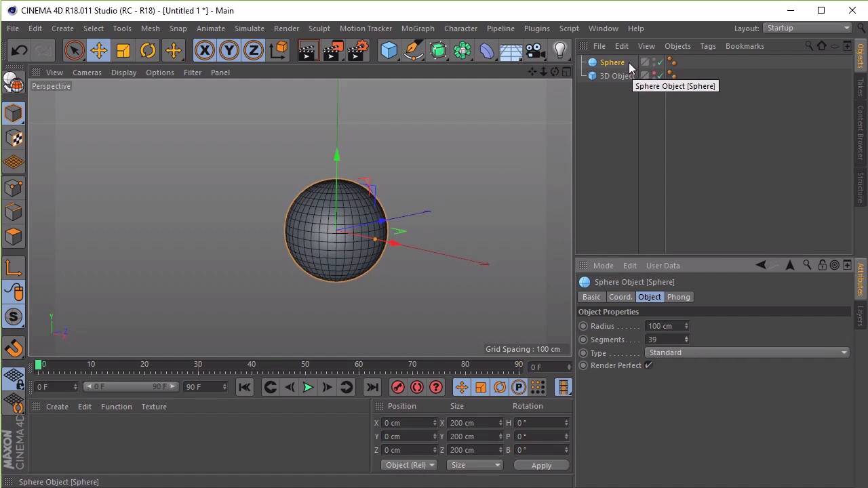The width and height of the screenshot is (868, 488).
Task: Open the Bend deformer icon
Action: click(487, 50)
